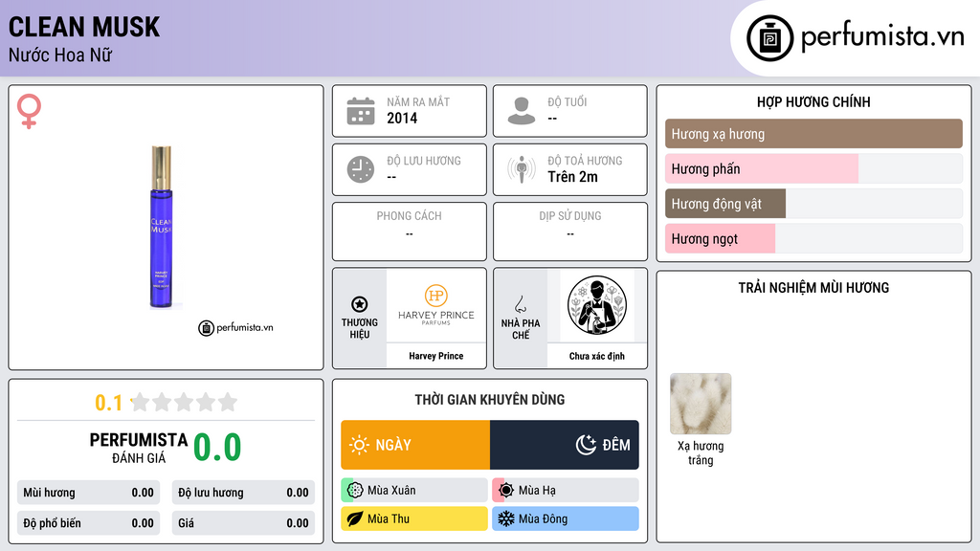Screen dimensions: 980x551
Task: Click the Trên 2m sillage value
Action: coord(572,177)
